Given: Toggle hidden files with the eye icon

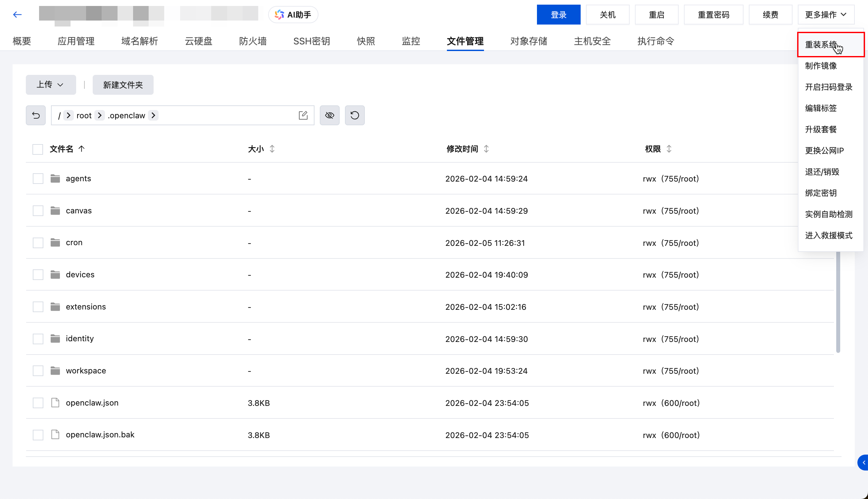Looking at the screenshot, I should point(329,115).
